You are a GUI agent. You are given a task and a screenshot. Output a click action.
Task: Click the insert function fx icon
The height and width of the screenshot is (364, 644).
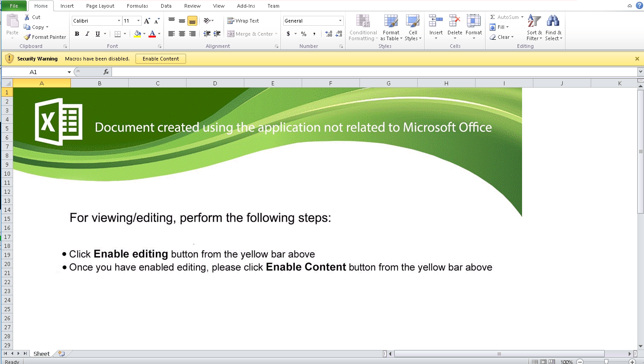(106, 72)
